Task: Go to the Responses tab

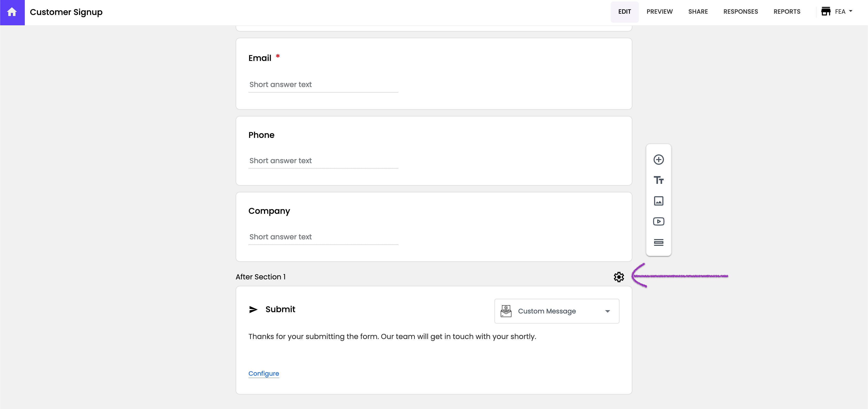Action: coord(740,11)
